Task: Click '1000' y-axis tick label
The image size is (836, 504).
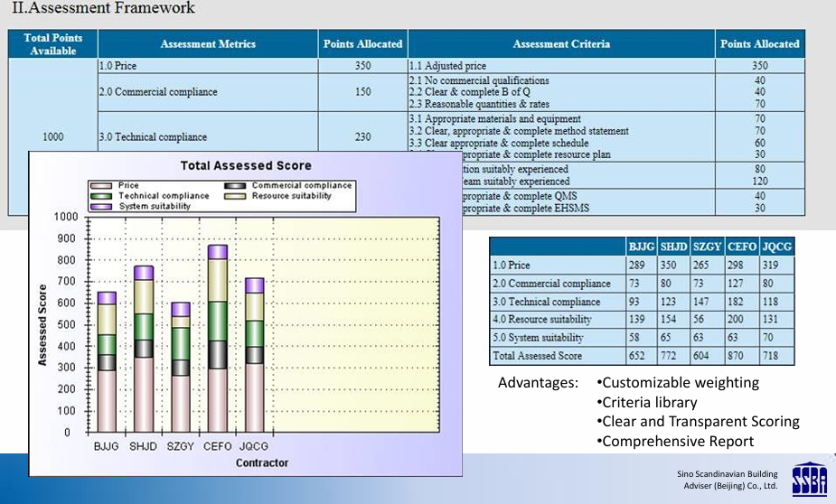Action: point(66,217)
